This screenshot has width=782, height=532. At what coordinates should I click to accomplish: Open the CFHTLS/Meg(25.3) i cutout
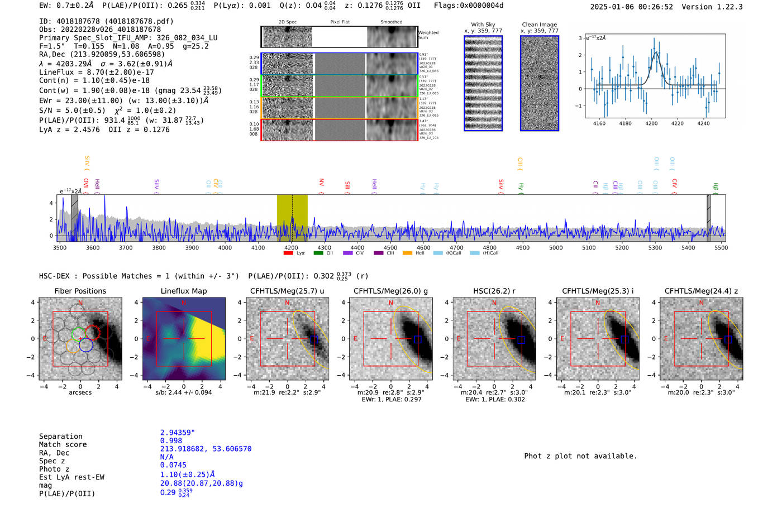point(598,339)
